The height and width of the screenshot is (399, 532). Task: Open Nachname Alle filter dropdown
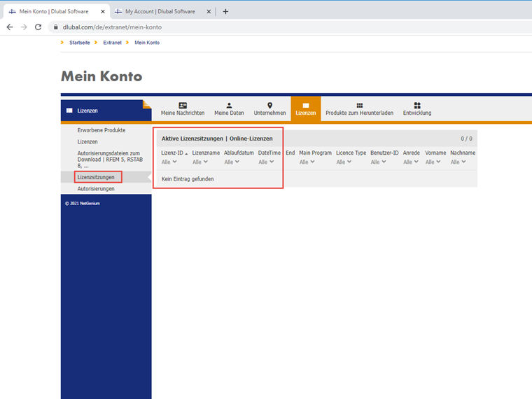click(x=458, y=162)
